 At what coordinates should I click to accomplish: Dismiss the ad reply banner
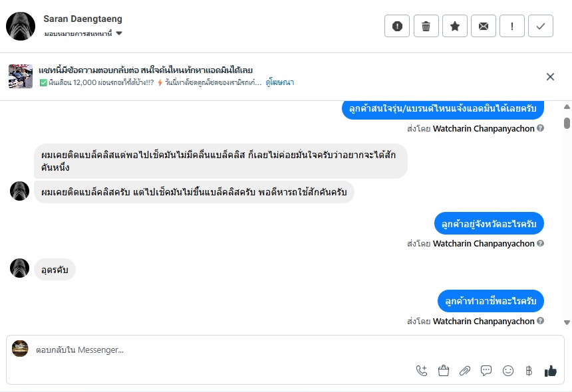(x=550, y=76)
